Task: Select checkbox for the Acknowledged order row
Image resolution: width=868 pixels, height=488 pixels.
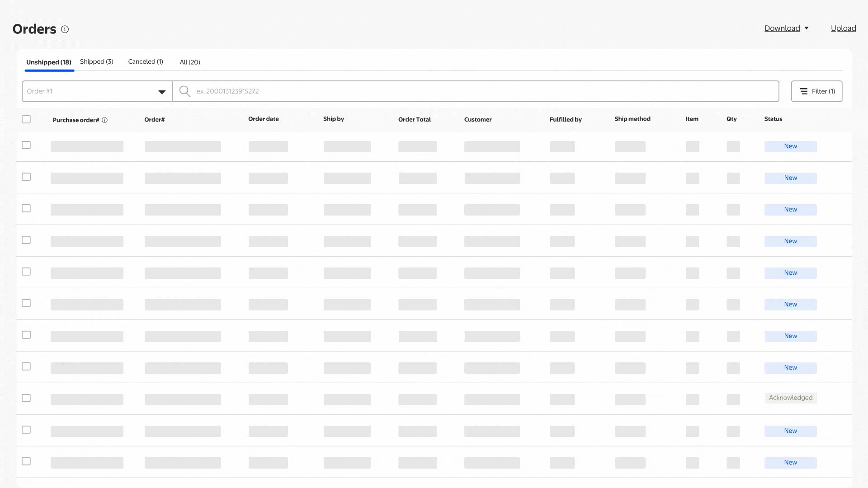Action: (x=26, y=398)
